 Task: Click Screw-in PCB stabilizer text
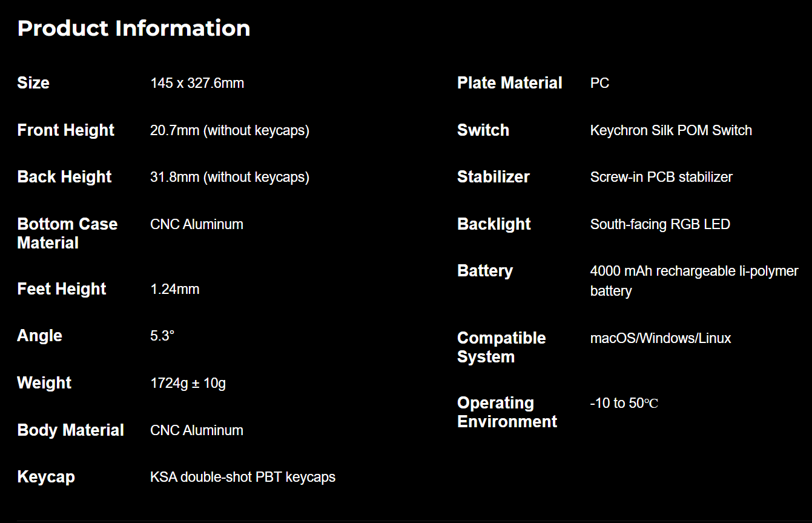click(661, 177)
